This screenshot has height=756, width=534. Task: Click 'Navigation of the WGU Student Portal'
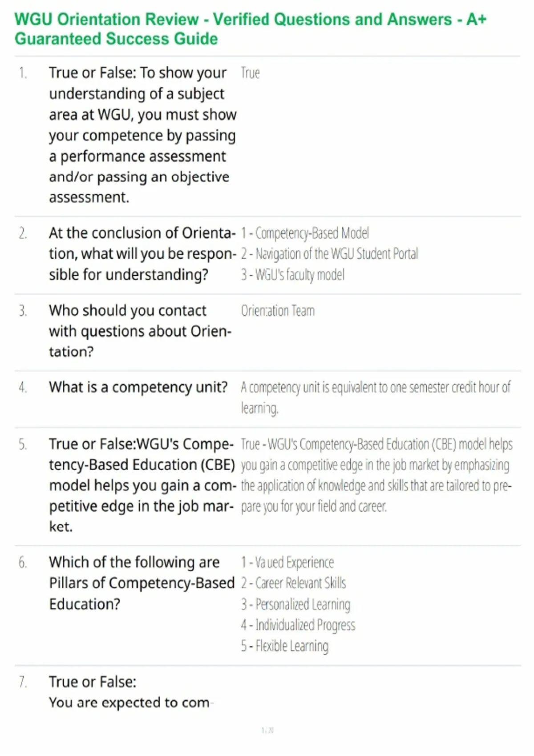point(329,254)
